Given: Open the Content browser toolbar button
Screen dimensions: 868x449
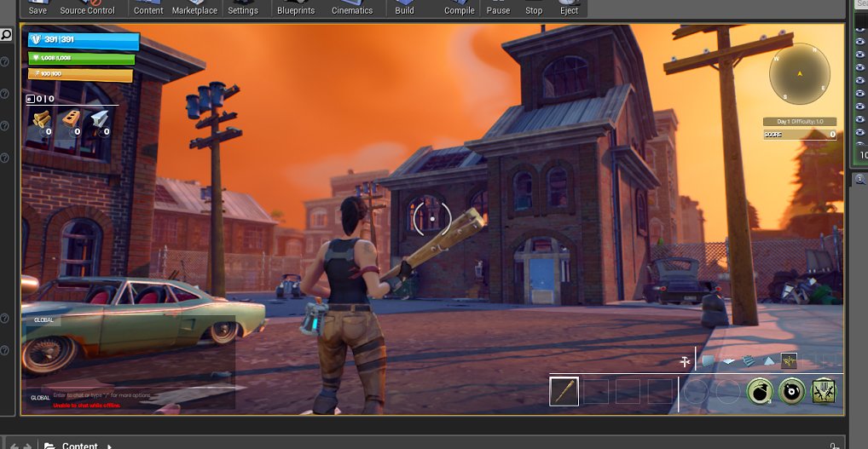Looking at the screenshot, I should [148, 8].
